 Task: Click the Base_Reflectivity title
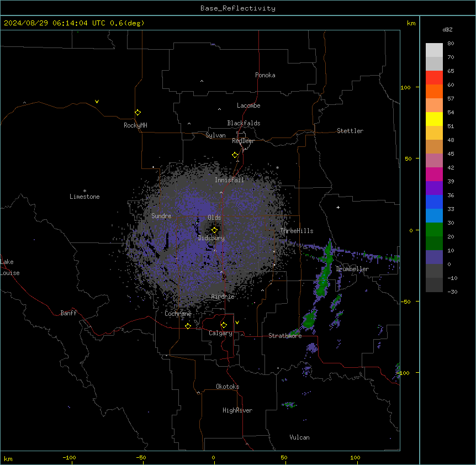(x=238, y=8)
